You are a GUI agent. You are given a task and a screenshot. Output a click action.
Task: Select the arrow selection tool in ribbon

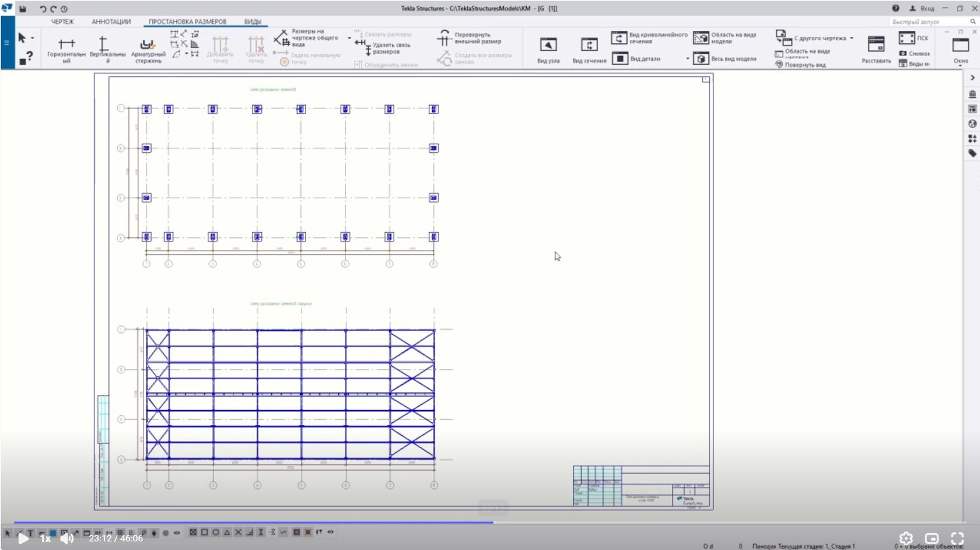[x=22, y=38]
